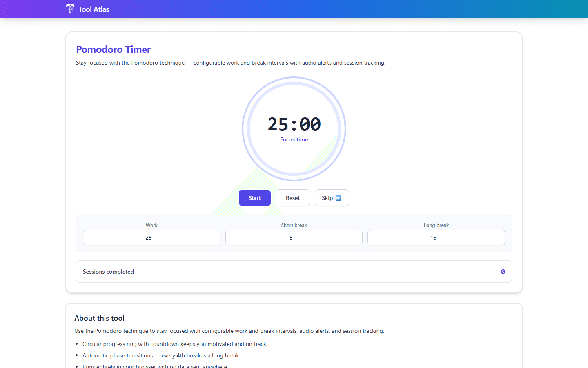Click the circular progress ring
This screenshot has width=588, height=368.
click(294, 80)
